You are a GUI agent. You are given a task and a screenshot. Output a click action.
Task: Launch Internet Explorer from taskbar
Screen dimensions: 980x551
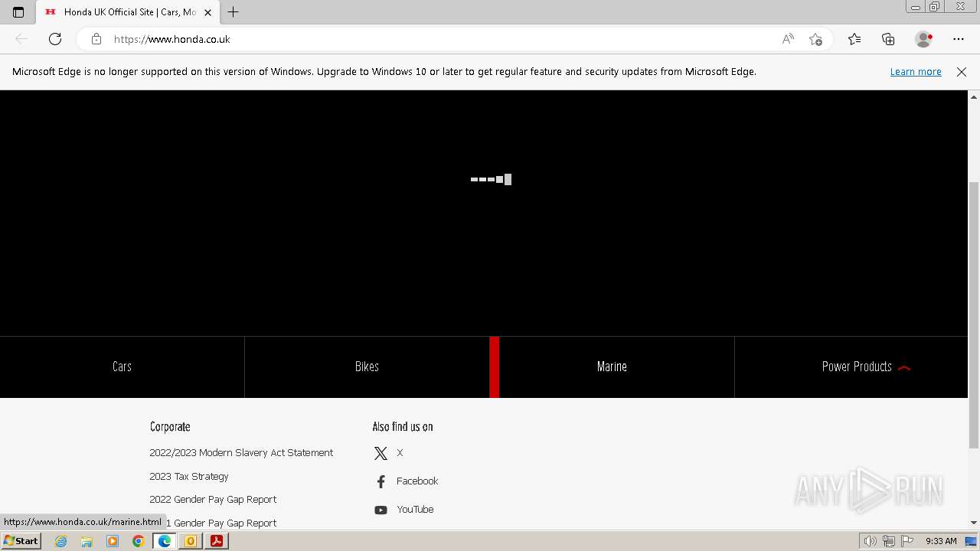tap(61, 541)
